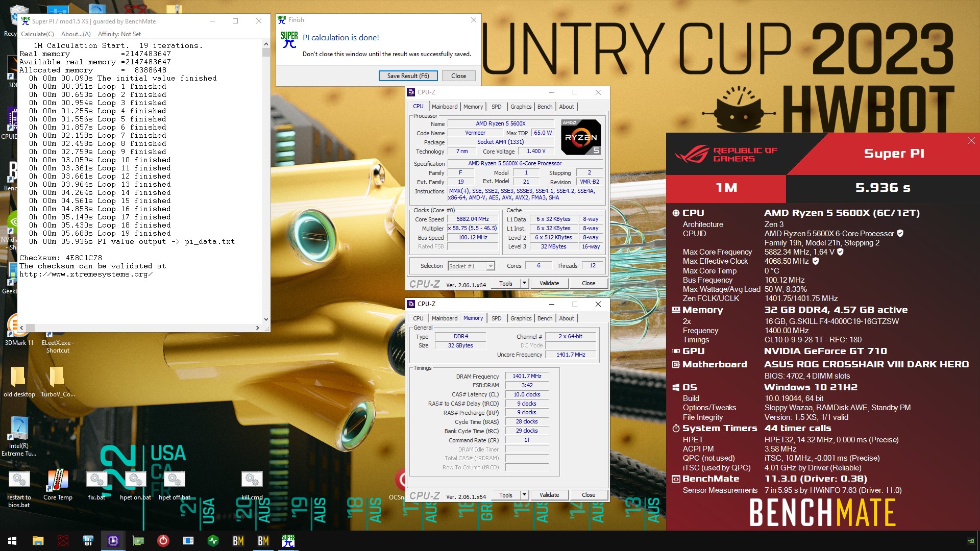Select the hpet off.bat desktop file
Viewport: 980px width, 551px height.
click(x=175, y=485)
